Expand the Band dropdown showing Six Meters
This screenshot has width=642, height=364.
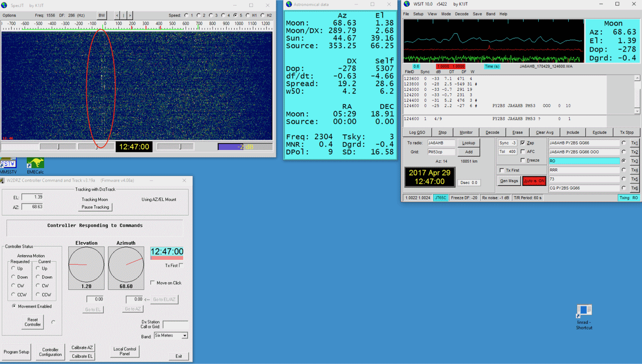click(x=185, y=335)
